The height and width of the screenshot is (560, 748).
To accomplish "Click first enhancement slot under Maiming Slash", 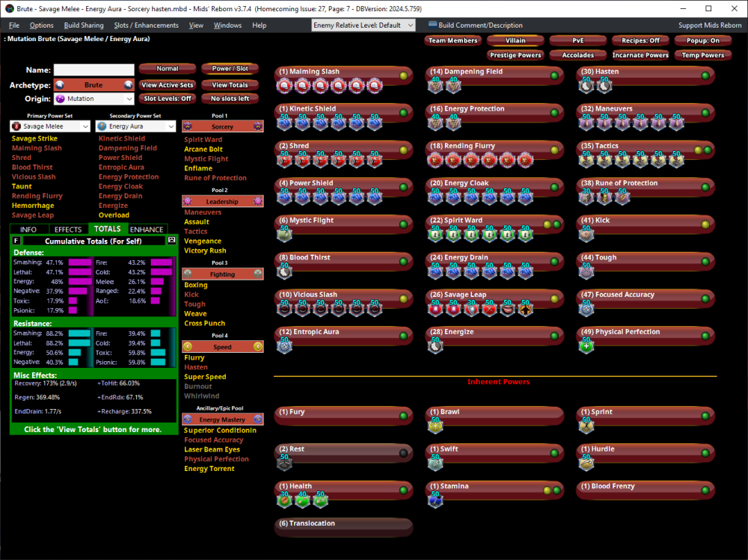I will [284, 86].
